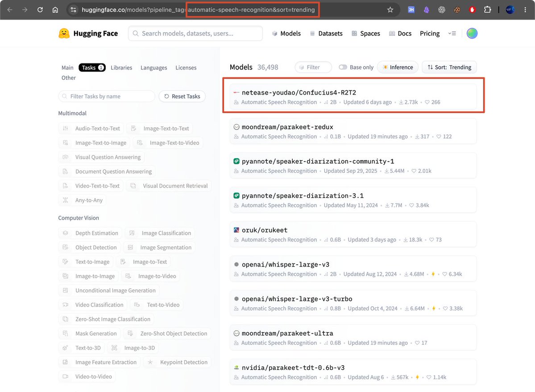Click the OpenAI avatar beside whisper-large-v3
Image resolution: width=535 pixels, height=392 pixels.
(x=236, y=264)
